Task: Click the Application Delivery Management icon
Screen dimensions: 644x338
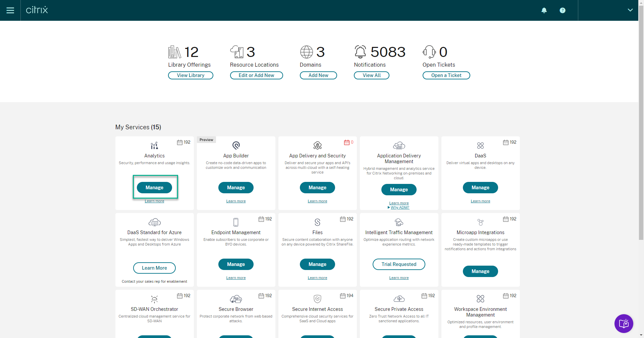Action: click(x=399, y=145)
